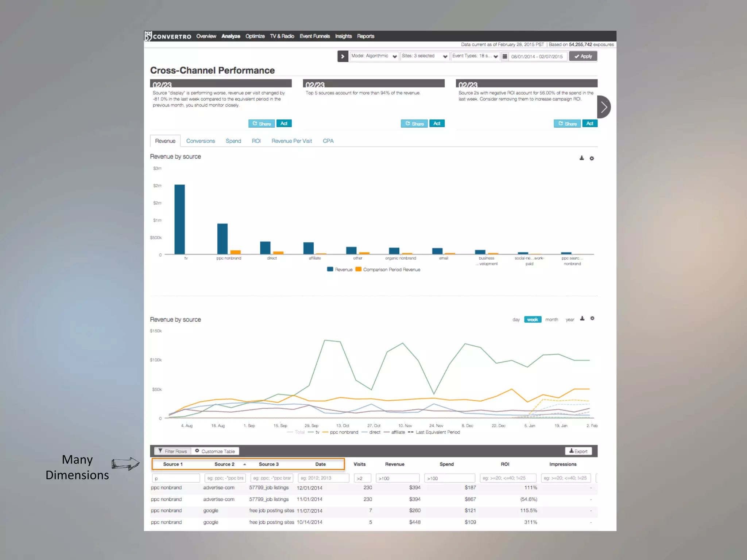This screenshot has height=560, width=747.
Task: Click the Apply button
Action: coord(583,56)
